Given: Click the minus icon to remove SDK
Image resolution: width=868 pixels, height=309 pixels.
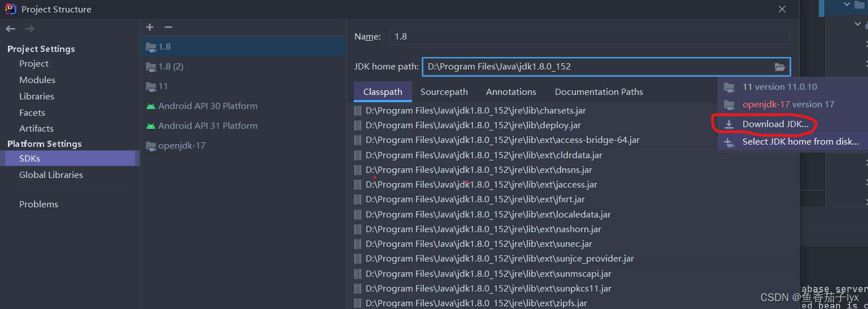Looking at the screenshot, I should [x=168, y=27].
